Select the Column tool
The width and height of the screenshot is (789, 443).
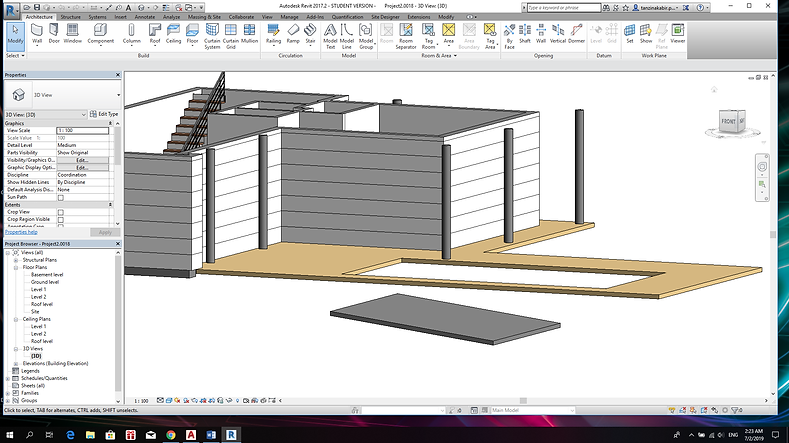point(131,34)
